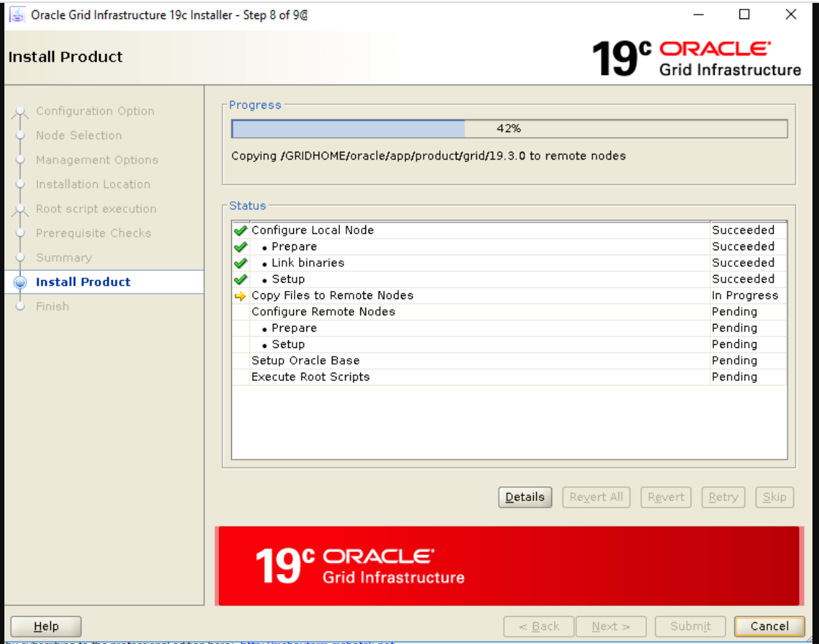Minimize the installer window

click(x=699, y=15)
